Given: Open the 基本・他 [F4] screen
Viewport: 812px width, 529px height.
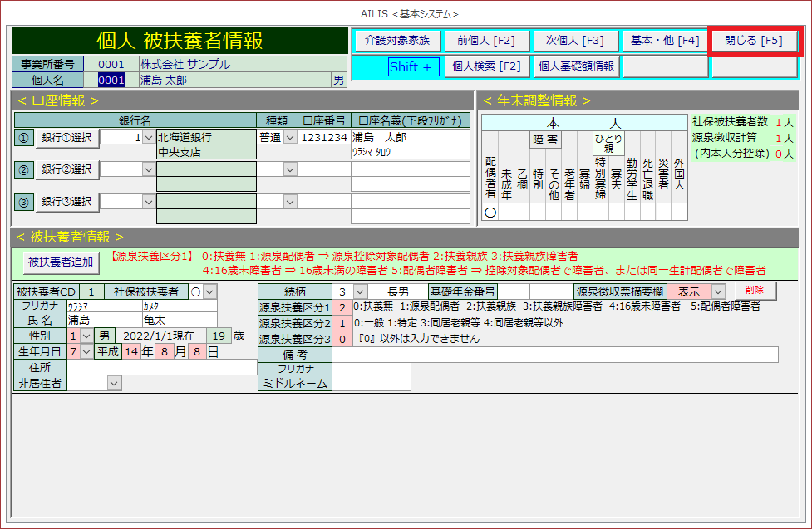Looking at the screenshot, I should 664,40.
